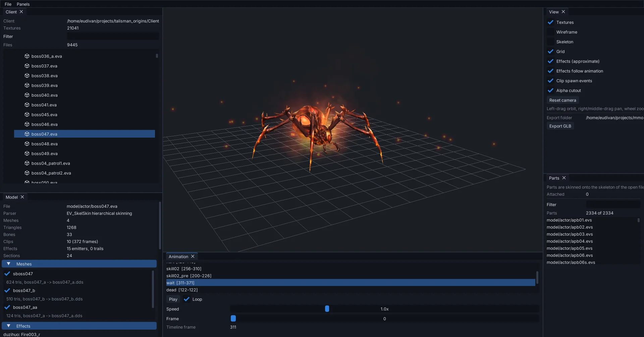The width and height of the screenshot is (644, 337).
Task: Select the wait [311-371] clip
Action: tap(351, 283)
